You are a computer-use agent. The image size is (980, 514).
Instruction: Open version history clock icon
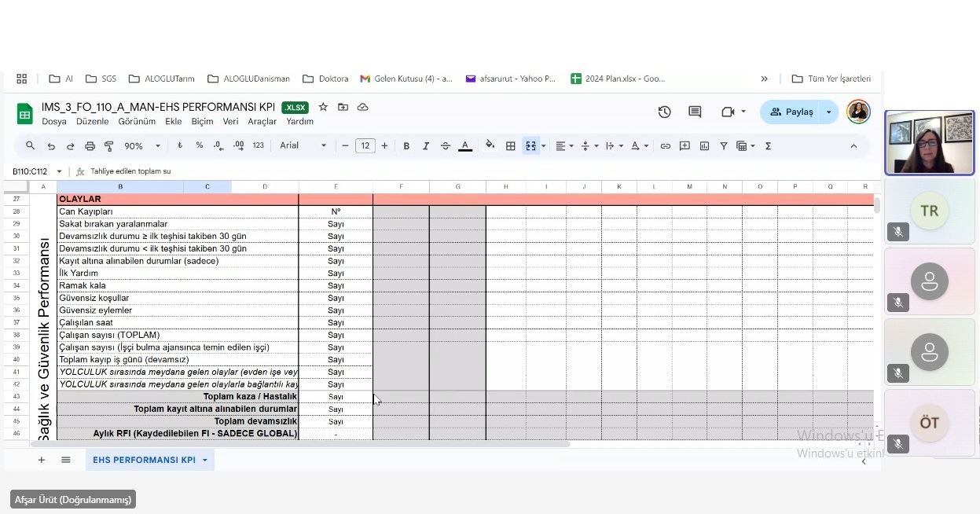tap(664, 112)
